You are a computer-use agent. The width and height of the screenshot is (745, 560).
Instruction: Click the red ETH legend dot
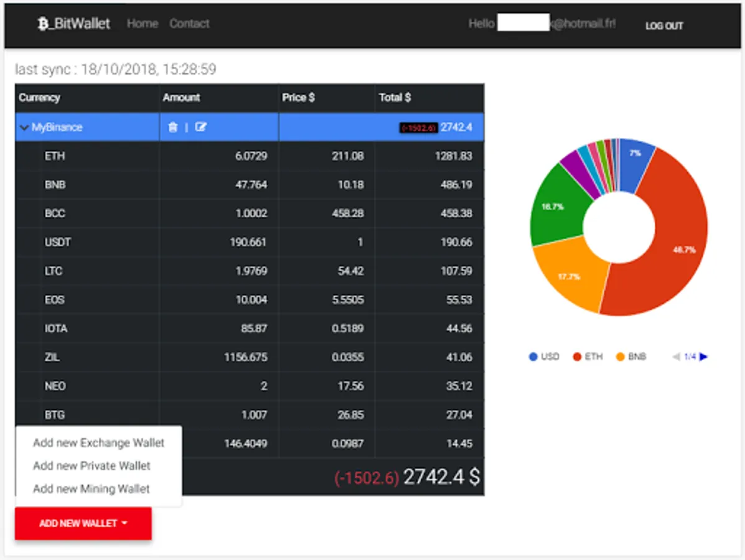[x=577, y=357]
